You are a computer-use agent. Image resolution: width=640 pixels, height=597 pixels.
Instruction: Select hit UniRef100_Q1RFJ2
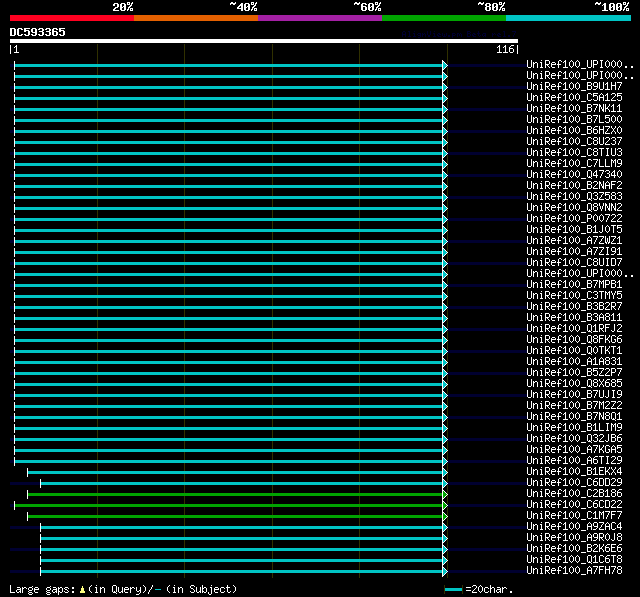coord(574,329)
